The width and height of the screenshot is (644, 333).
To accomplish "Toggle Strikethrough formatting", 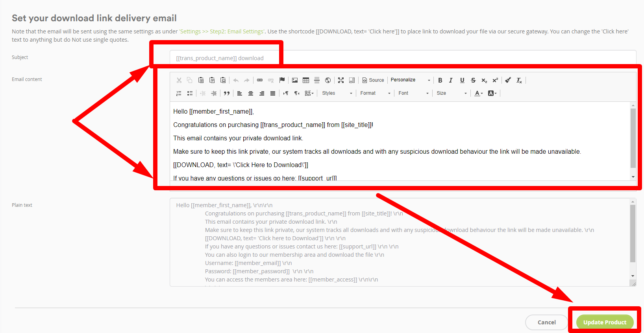I will [x=473, y=80].
